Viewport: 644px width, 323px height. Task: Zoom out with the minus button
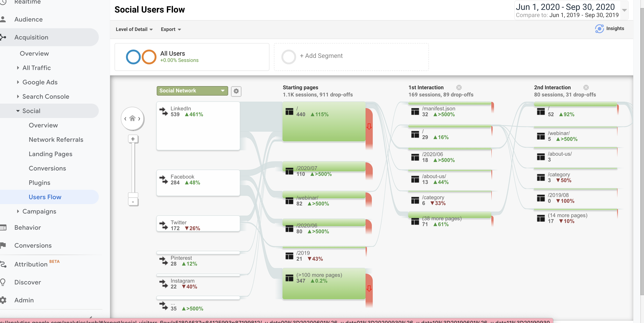click(x=133, y=202)
